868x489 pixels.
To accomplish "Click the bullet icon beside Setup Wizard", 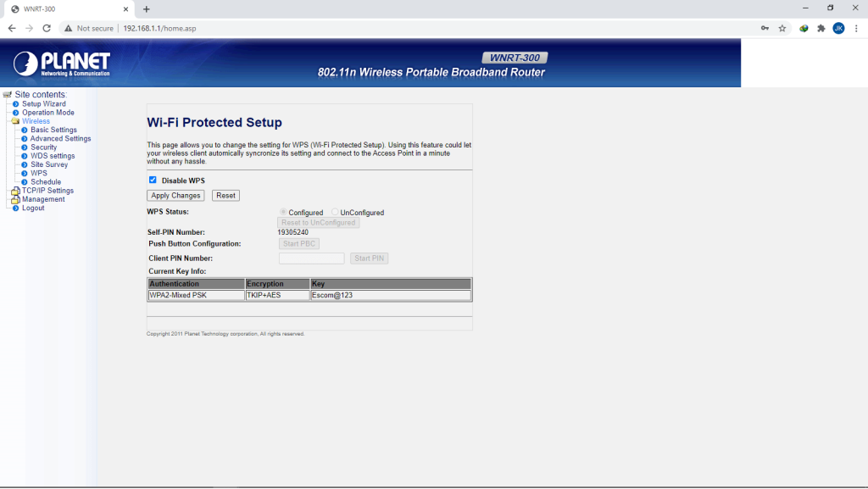I will click(15, 104).
